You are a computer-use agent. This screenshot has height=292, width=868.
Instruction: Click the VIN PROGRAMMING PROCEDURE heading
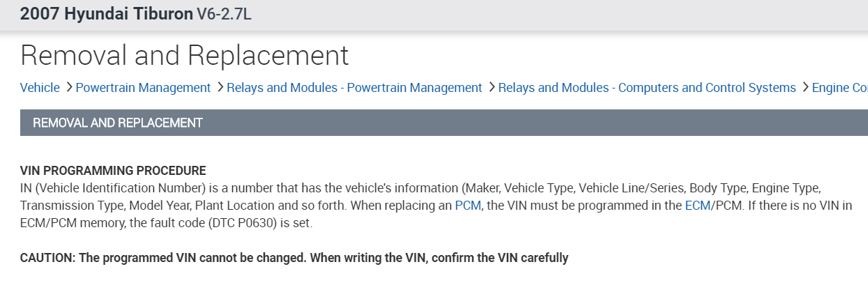pyautogui.click(x=113, y=171)
